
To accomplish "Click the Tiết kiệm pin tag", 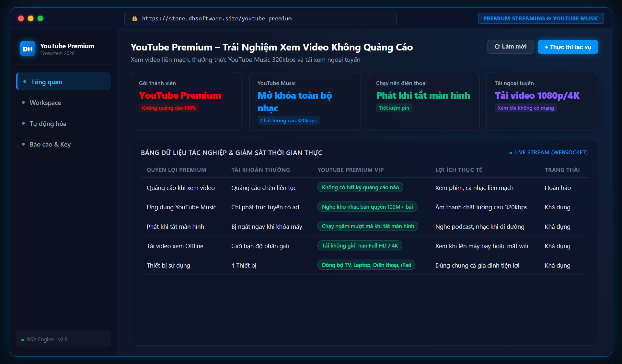I will [x=394, y=108].
